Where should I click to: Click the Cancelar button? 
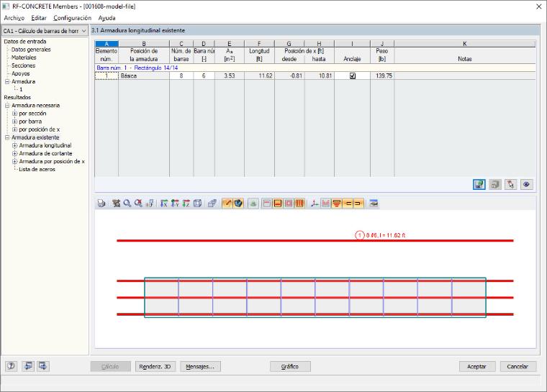[517, 367]
